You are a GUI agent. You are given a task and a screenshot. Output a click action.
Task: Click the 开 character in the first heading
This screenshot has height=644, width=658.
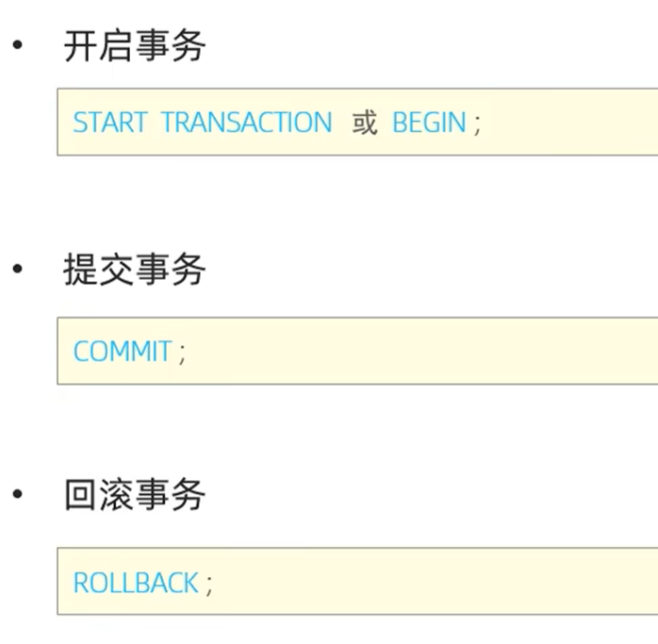coord(81,45)
